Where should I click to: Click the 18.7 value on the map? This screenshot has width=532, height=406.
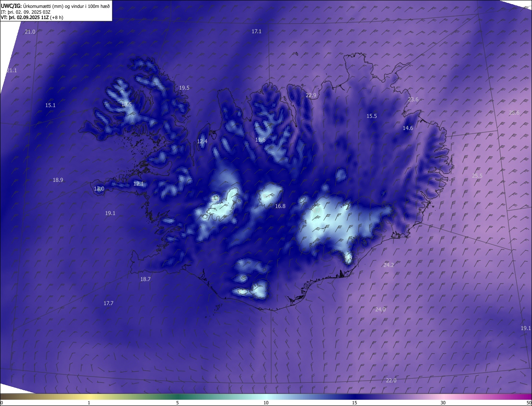click(x=145, y=279)
